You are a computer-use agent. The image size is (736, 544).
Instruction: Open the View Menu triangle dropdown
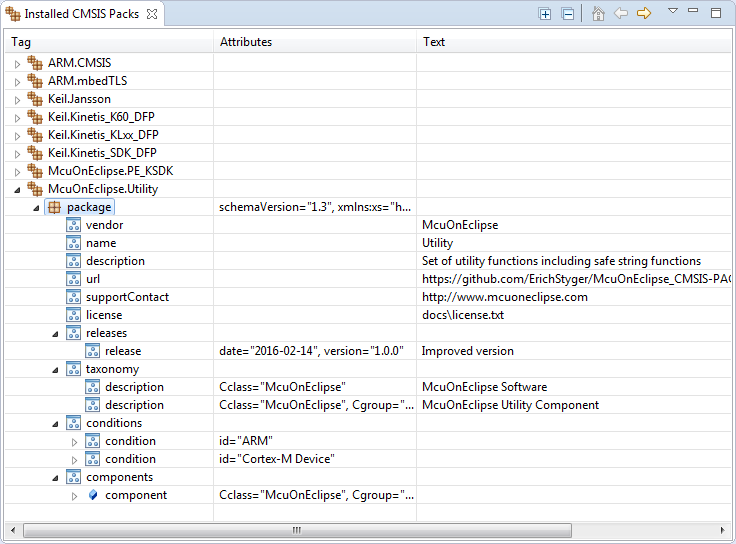pyautogui.click(x=673, y=11)
